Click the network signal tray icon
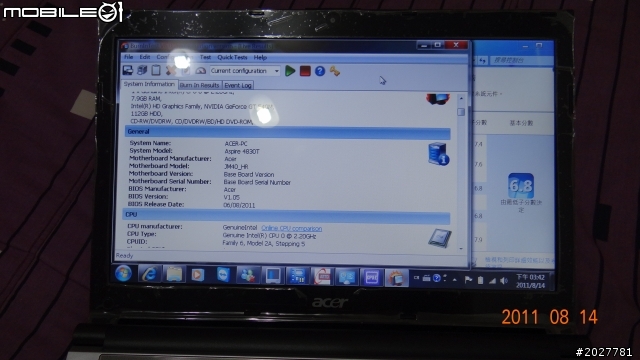Screen dimensions: 640x360 (x=492, y=280)
